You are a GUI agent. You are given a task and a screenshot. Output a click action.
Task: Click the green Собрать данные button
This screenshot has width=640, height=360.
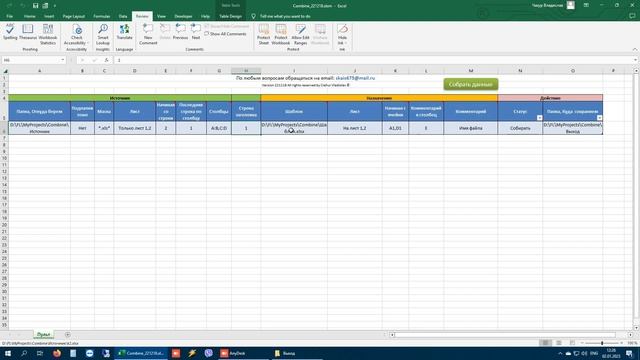pos(471,84)
